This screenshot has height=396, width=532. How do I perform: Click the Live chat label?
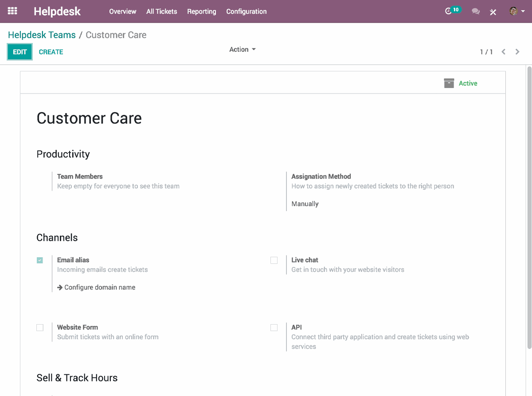(x=305, y=260)
